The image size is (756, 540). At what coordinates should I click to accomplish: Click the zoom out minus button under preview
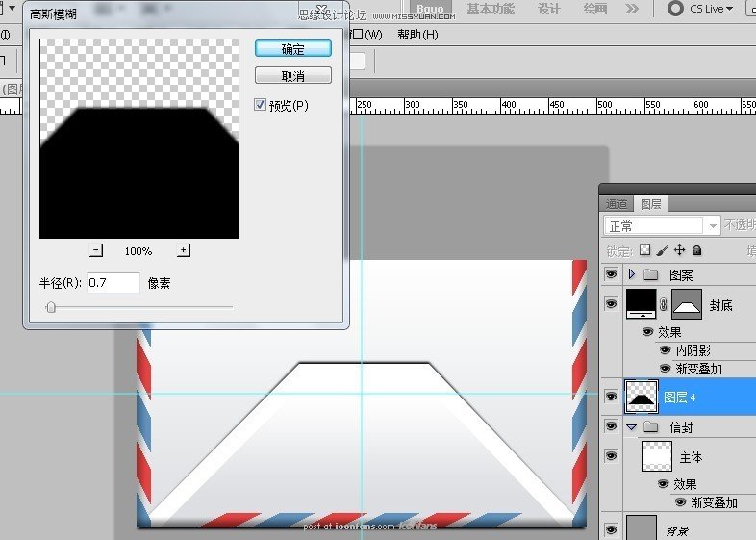(x=96, y=250)
